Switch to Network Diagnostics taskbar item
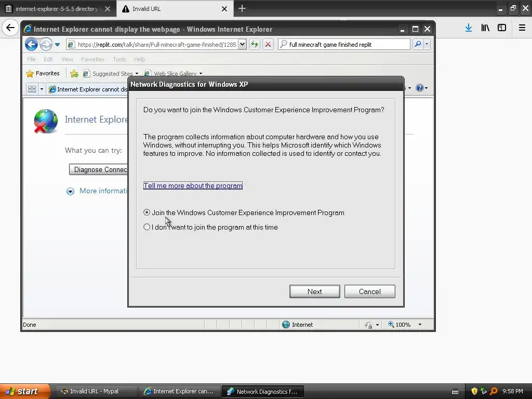Screen dimensions: 532x399 [x=262, y=391]
